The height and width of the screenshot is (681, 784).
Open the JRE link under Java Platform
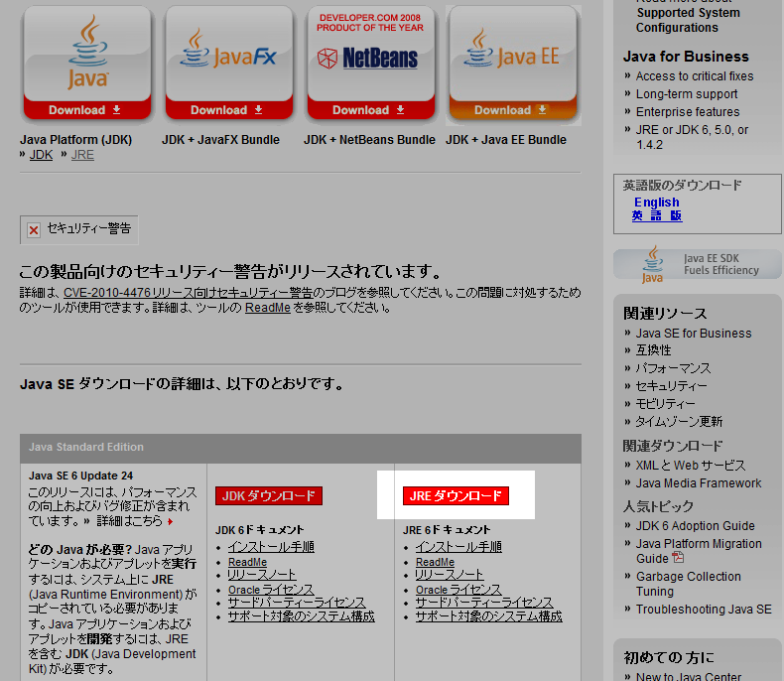point(82,155)
